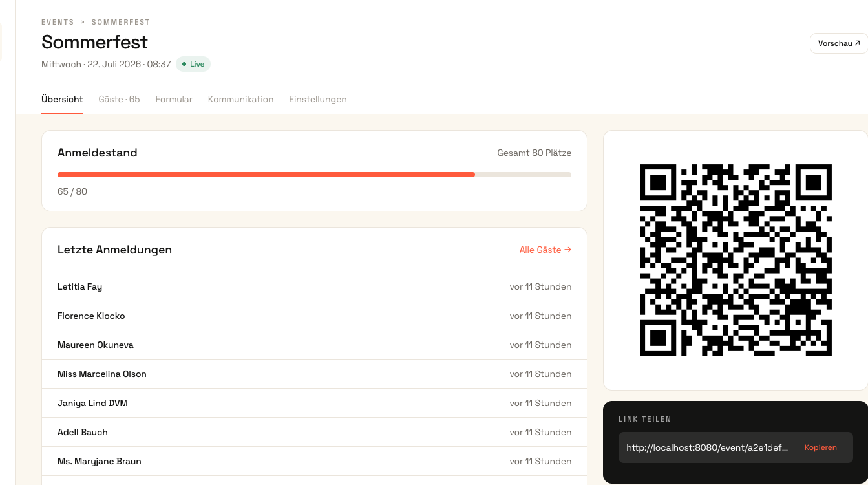This screenshot has width=868, height=485.
Task: Click the timestamp in Letitia Fay's row
Action: pos(540,286)
